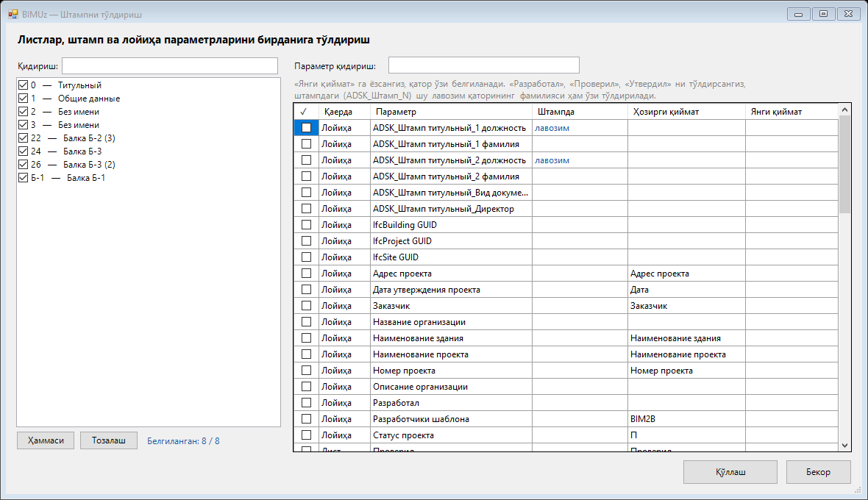The image size is (868, 500).
Task: Maximize the BIMUz window
Action: pyautogui.click(x=823, y=14)
